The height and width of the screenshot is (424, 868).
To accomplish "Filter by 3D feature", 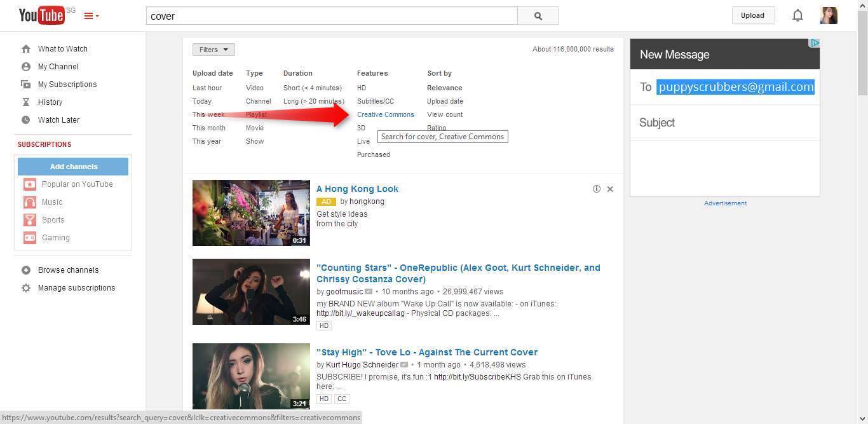I will (361, 128).
